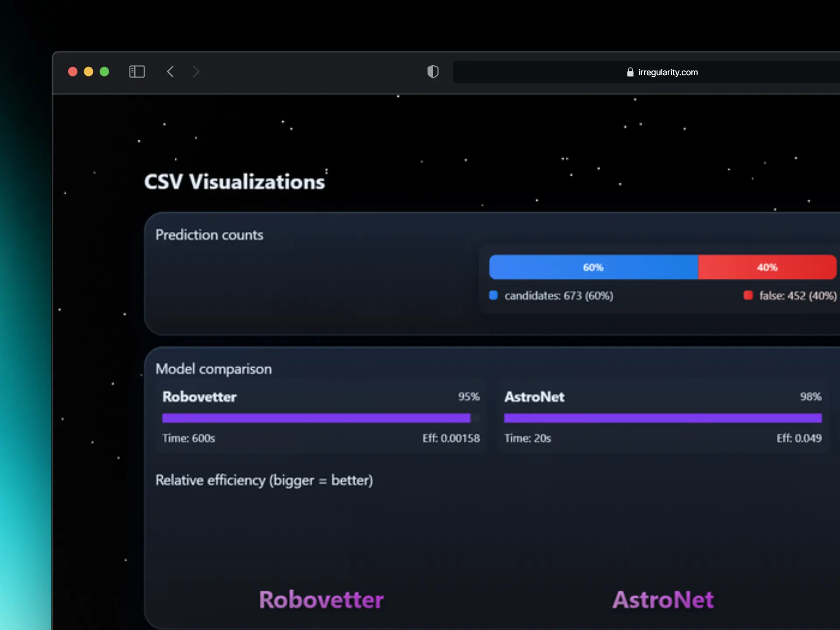The height and width of the screenshot is (630, 840).
Task: Click the green window zoom button
Action: (104, 72)
